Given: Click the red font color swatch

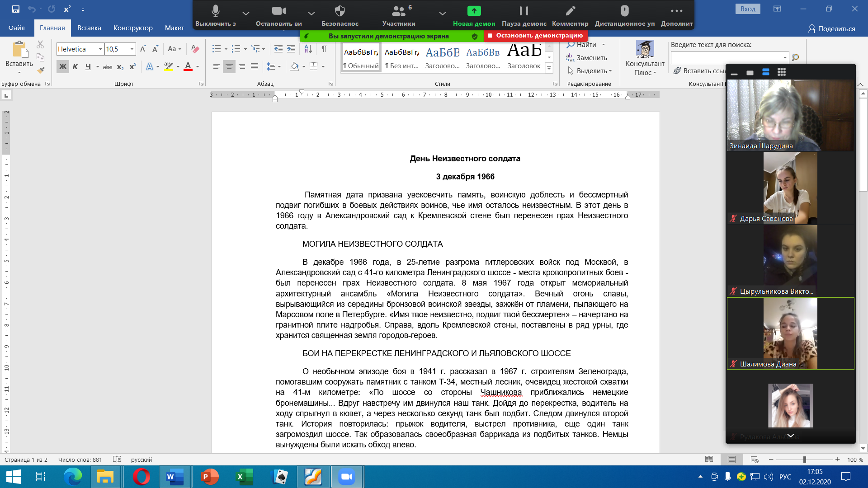Looking at the screenshot, I should tap(188, 67).
